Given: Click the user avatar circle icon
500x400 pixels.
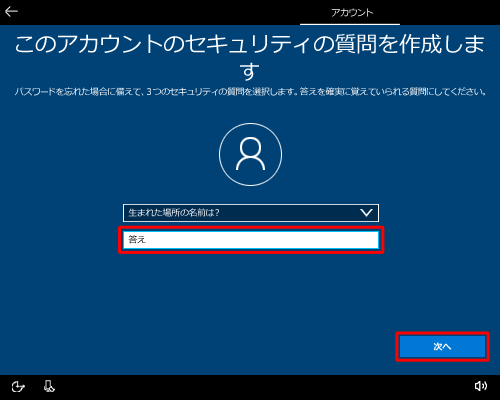Looking at the screenshot, I should 250,154.
